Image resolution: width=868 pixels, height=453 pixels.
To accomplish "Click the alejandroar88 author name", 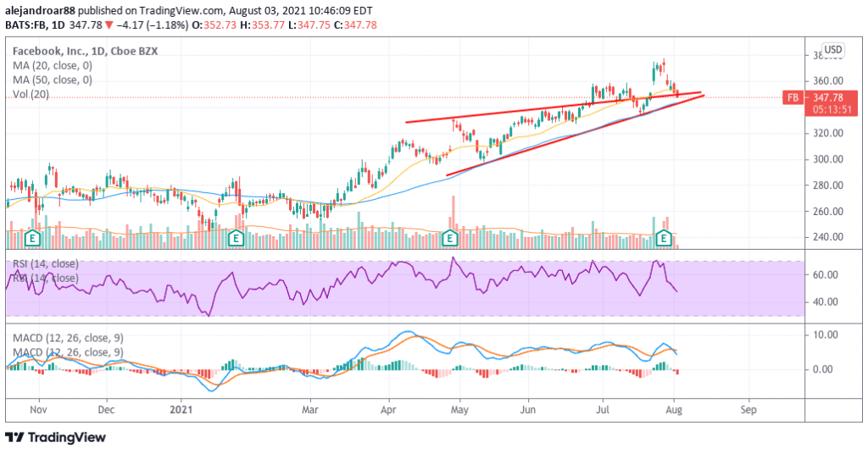I will click(x=41, y=10).
